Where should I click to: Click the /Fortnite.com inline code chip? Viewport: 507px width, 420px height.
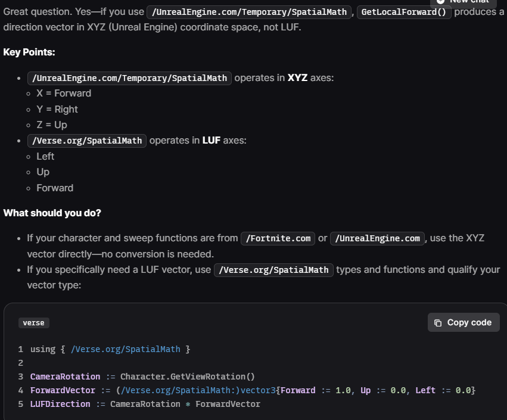click(x=278, y=239)
